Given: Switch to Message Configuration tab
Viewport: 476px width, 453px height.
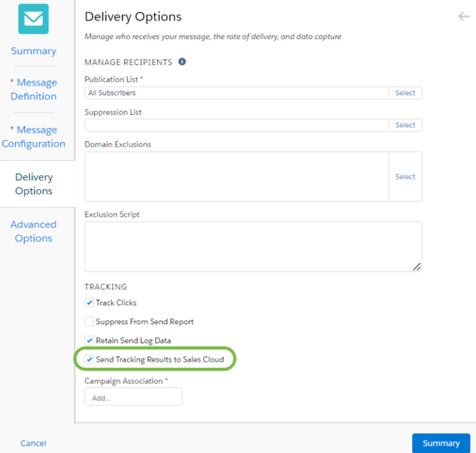Looking at the screenshot, I should click(33, 137).
